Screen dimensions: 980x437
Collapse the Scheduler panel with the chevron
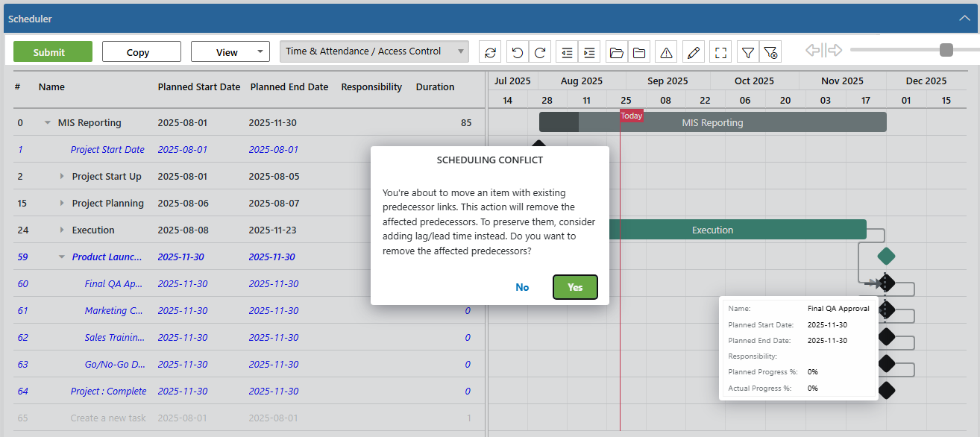pyautogui.click(x=964, y=18)
